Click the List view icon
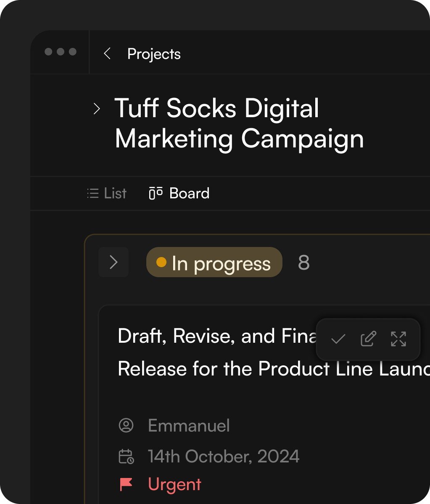430x504 pixels. 92,193
